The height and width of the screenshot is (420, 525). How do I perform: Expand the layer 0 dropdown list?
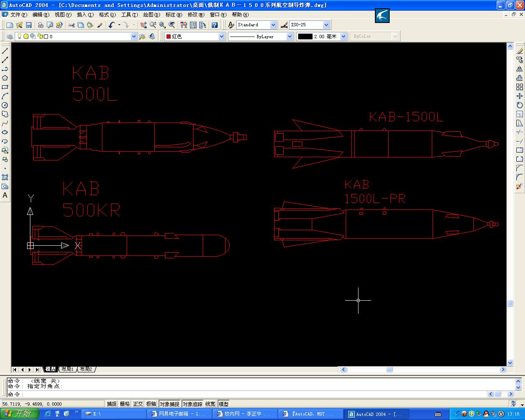click(134, 37)
